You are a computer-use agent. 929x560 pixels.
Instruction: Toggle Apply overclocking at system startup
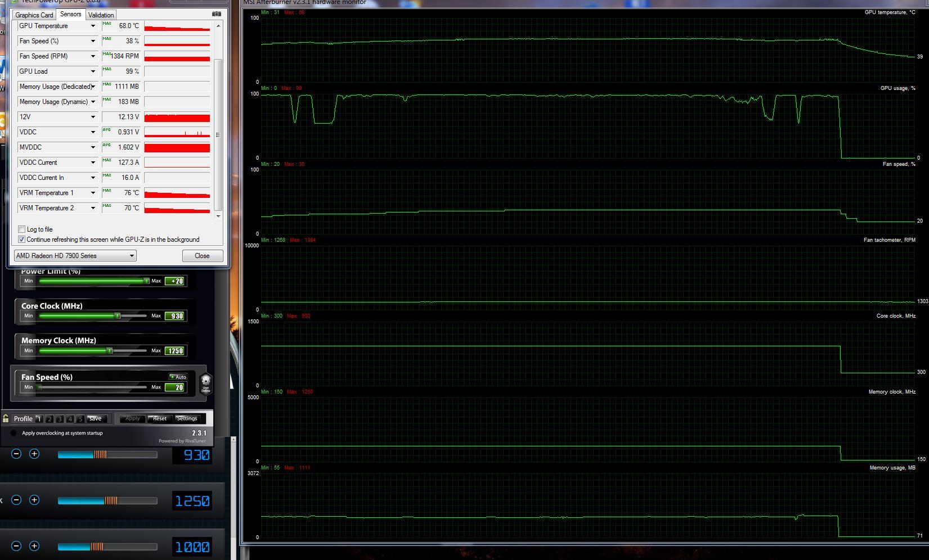pos(14,433)
